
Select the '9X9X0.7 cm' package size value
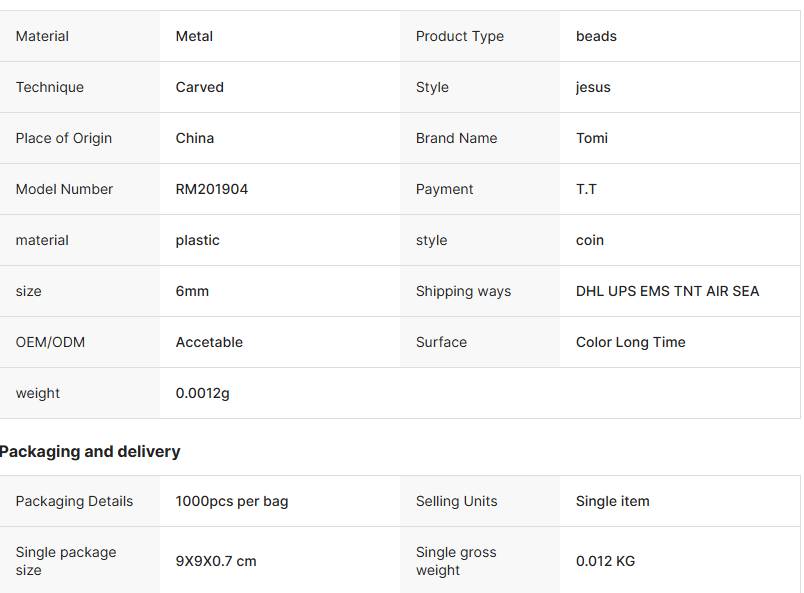pyautogui.click(x=216, y=561)
